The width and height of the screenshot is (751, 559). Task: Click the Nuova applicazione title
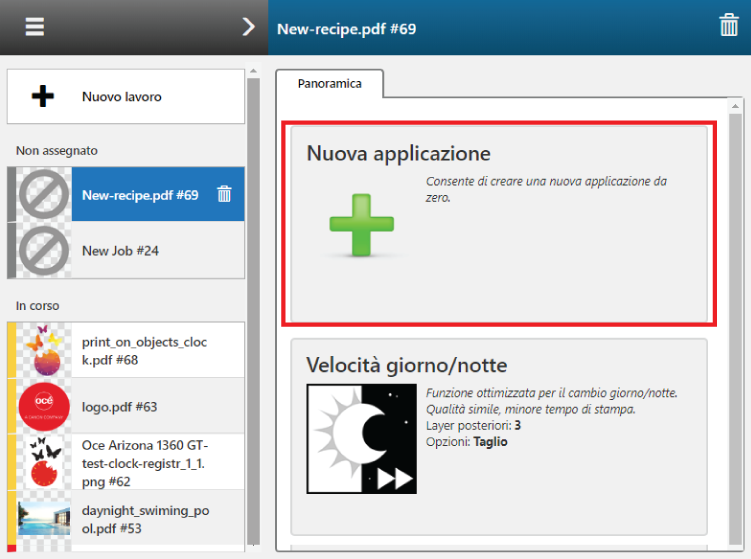(x=398, y=153)
